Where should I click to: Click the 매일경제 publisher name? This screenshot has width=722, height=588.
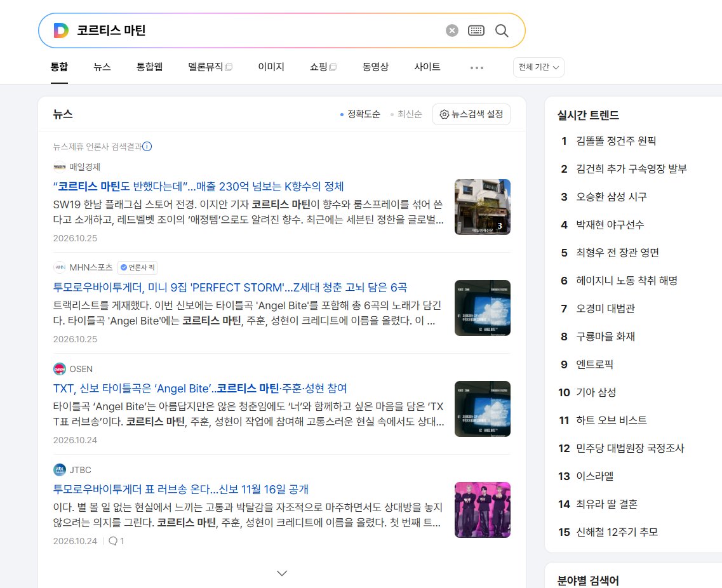84,166
